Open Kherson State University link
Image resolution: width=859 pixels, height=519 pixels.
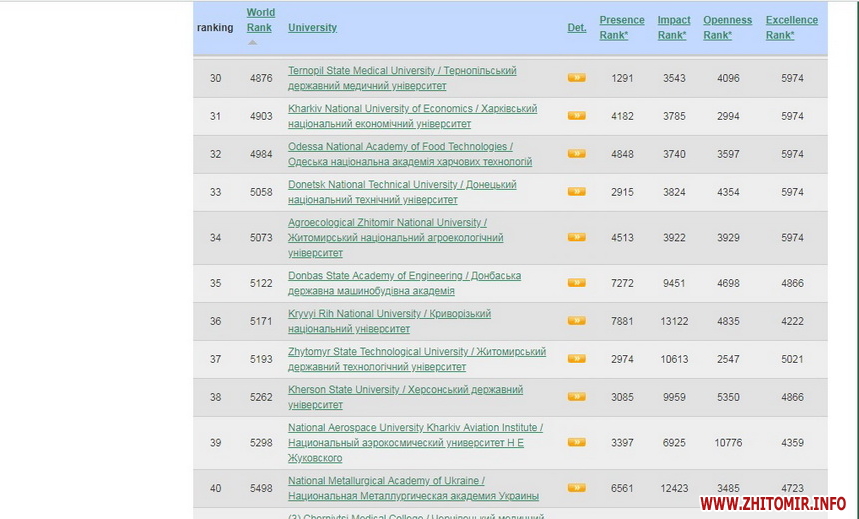coord(405,390)
